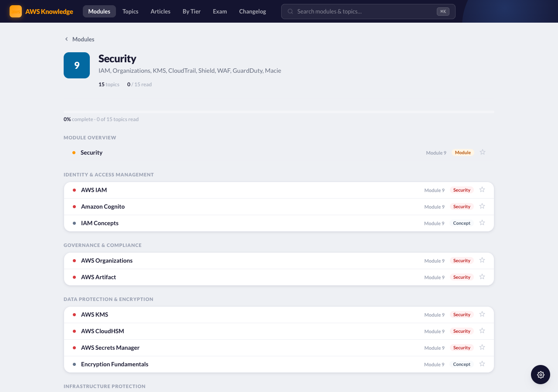
Task: Select the Exam tab
Action: (220, 11)
